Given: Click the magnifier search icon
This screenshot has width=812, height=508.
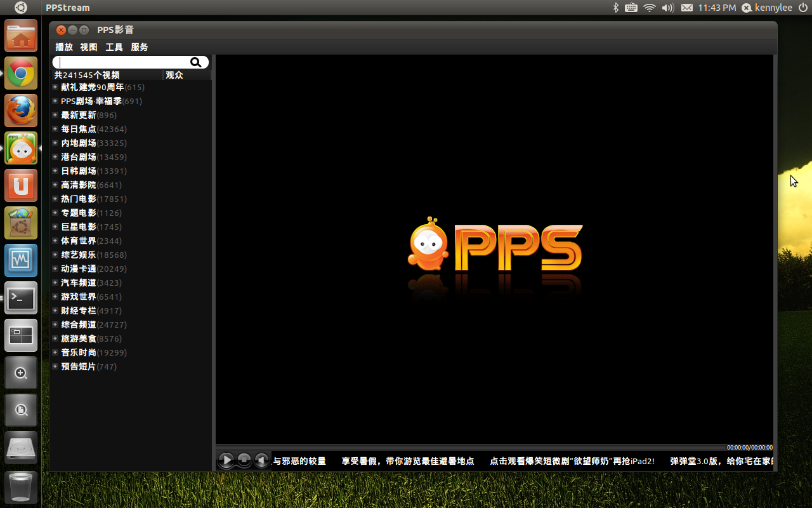Looking at the screenshot, I should pos(195,62).
